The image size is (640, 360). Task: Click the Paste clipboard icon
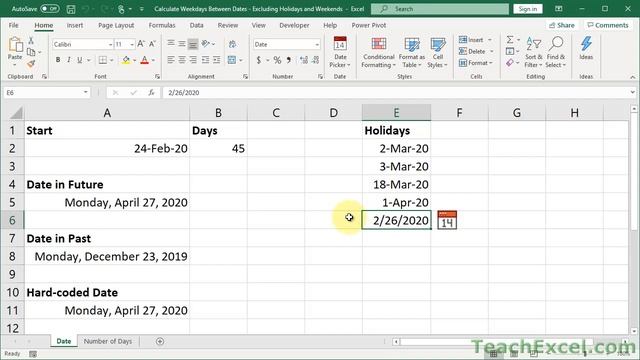click(15, 45)
